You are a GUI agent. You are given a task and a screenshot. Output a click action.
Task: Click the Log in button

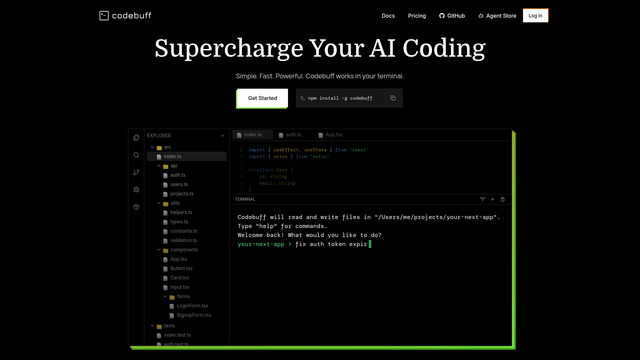click(536, 16)
